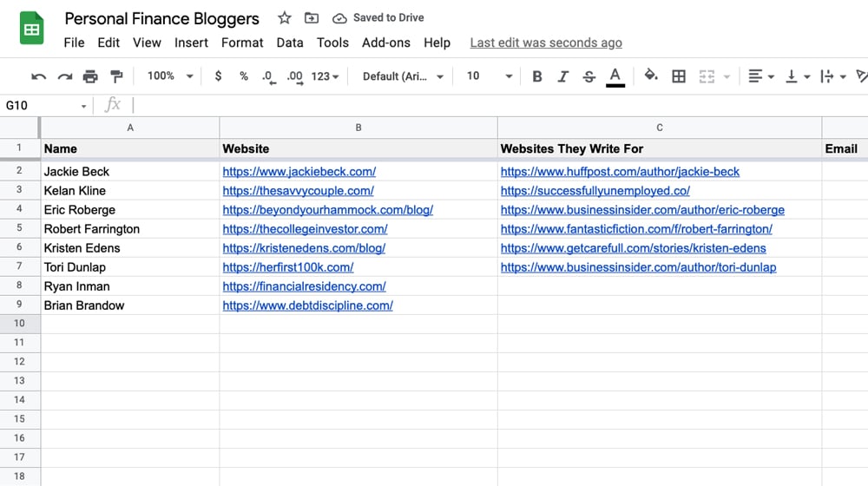Redo the last action

65,76
